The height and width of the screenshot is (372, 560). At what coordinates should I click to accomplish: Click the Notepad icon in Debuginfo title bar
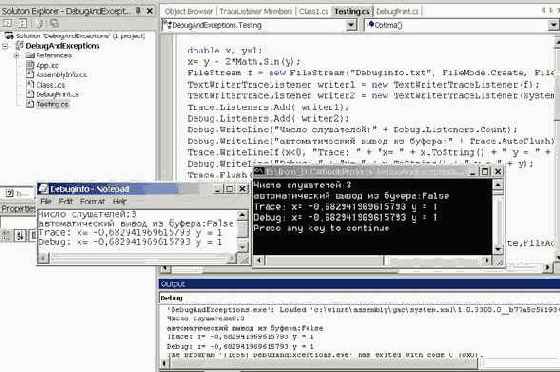[x=43, y=189]
